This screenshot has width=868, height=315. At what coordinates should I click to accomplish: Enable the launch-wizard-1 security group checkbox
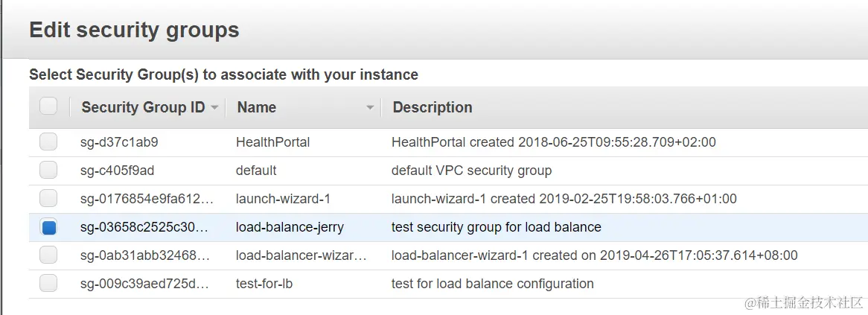pos(48,199)
